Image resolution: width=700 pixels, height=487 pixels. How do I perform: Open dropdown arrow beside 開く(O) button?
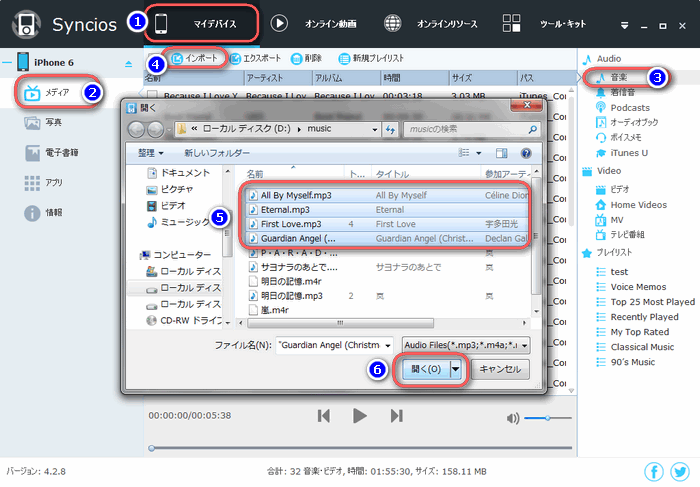coord(455,369)
